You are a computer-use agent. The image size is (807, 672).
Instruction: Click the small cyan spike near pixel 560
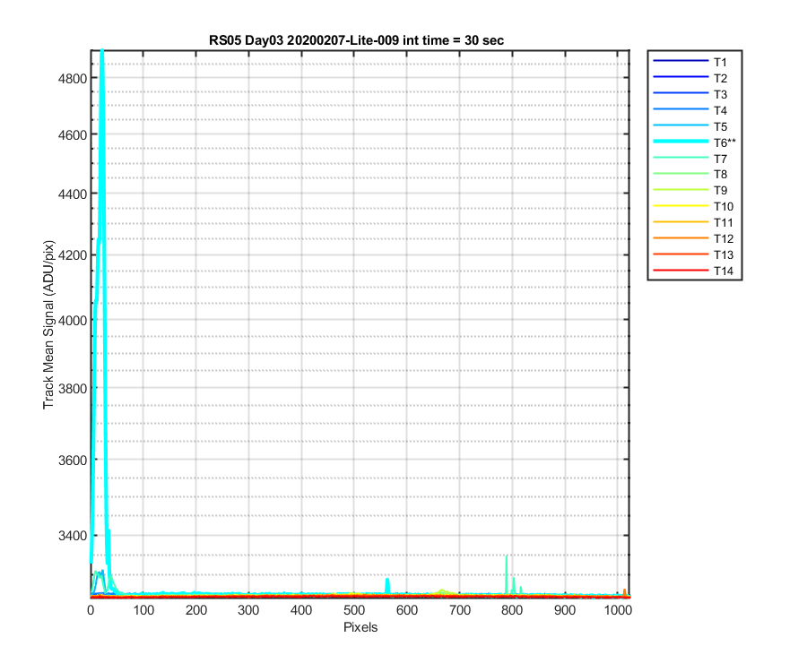coord(387,585)
